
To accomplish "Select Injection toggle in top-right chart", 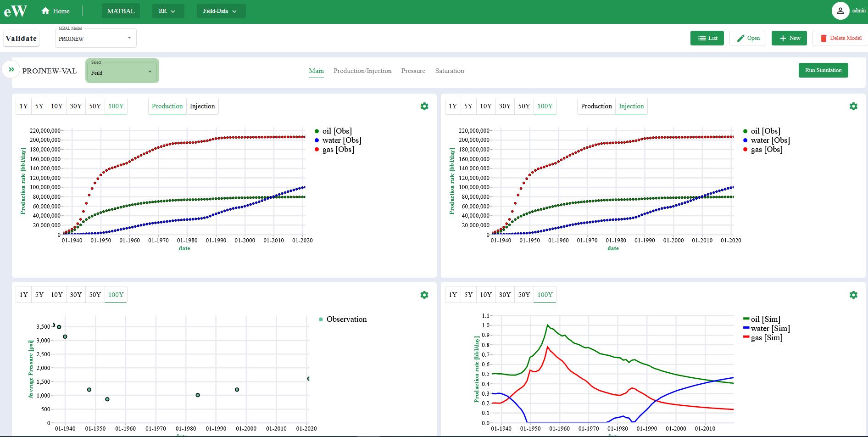I will point(631,106).
